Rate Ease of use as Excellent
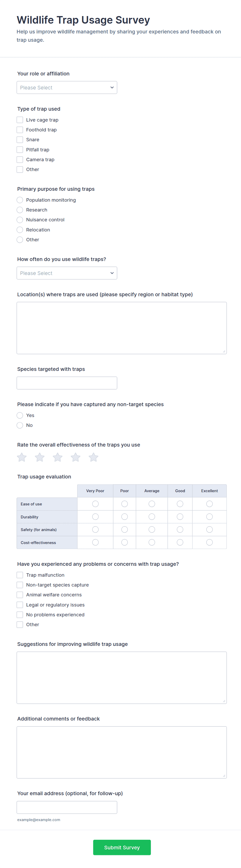Viewport: 241px width, 868px height. click(x=209, y=504)
